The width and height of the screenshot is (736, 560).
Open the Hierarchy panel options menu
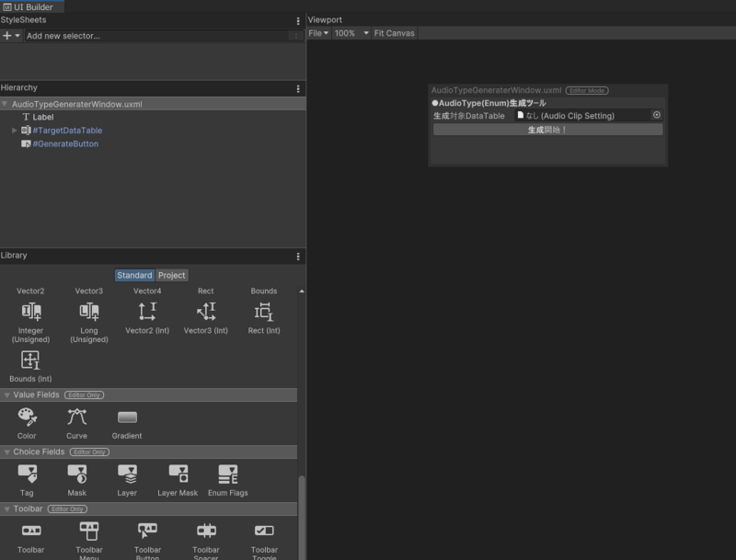pyautogui.click(x=296, y=86)
